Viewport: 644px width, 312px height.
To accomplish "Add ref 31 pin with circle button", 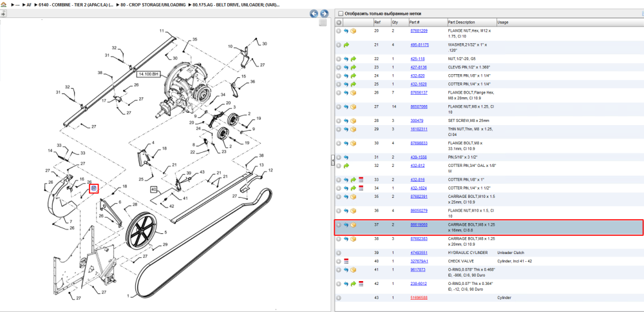I will pos(339,157).
